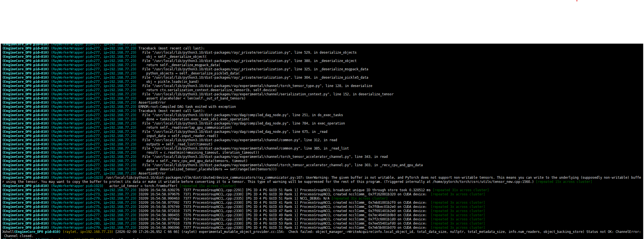This screenshot has height=239, width=644.
Task: Click ncclComm_ address 0x7f0bec01b2e0
Action: [382, 207]
